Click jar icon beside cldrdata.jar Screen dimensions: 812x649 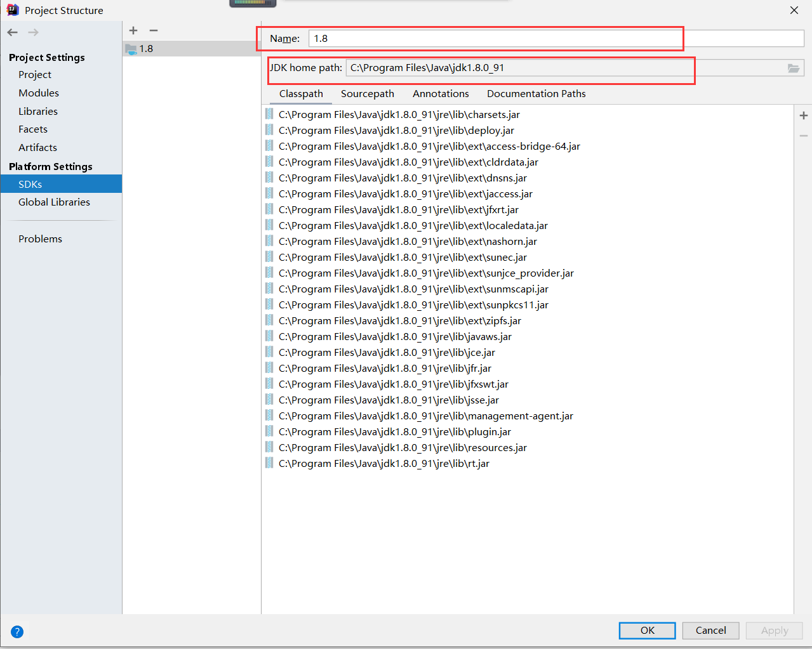coord(269,162)
